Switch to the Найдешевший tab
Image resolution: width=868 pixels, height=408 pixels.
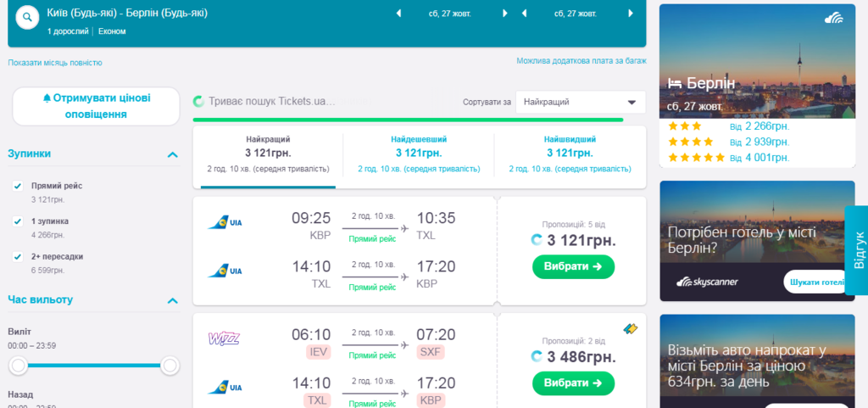(x=419, y=154)
